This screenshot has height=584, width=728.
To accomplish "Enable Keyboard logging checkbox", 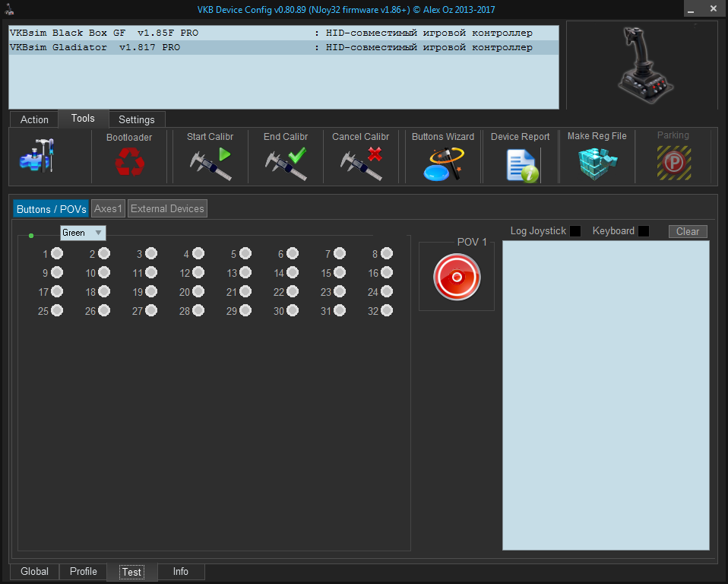I will point(644,231).
